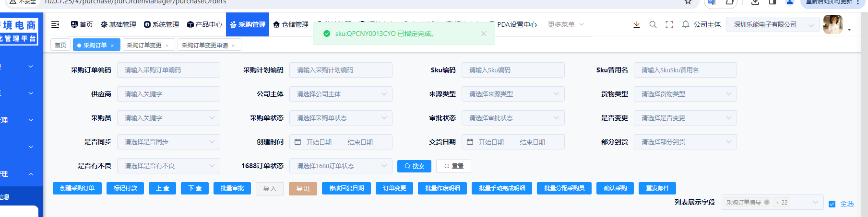The height and width of the screenshot is (217, 868).
Task: Expand the 更多菜单 dropdown
Action: [x=566, y=24]
